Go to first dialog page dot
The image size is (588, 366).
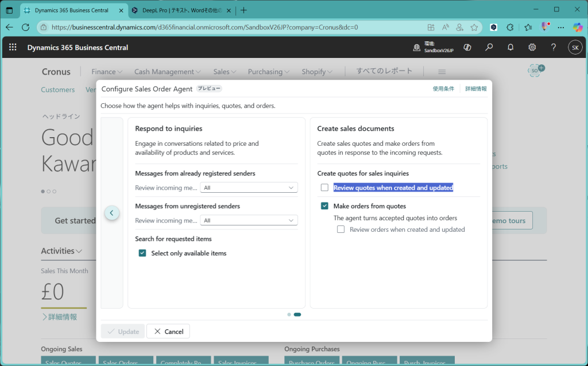[289, 315]
